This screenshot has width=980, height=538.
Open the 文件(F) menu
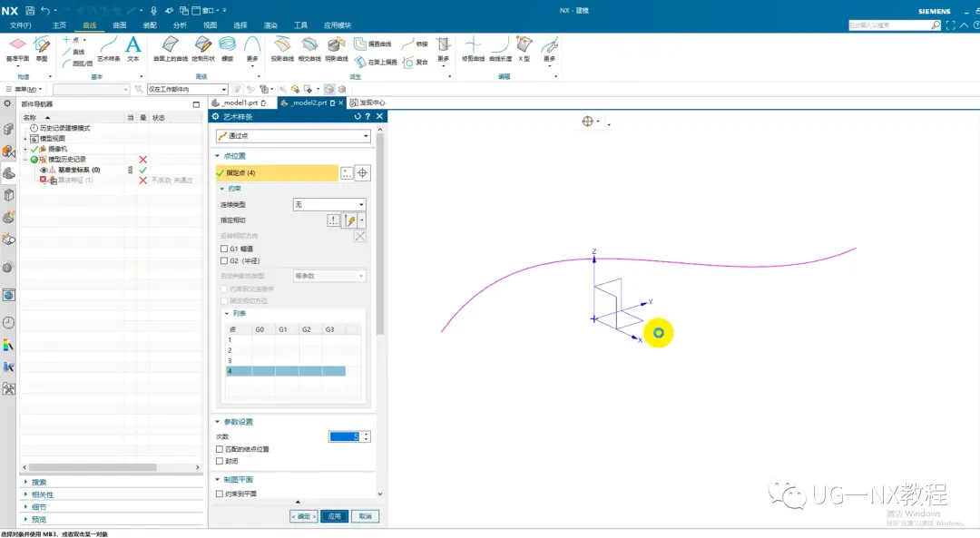click(x=21, y=25)
